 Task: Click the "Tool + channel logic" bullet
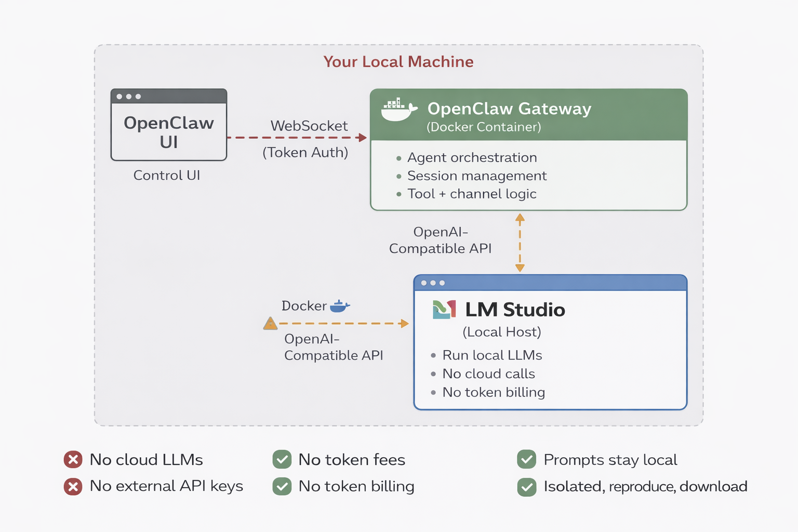click(466, 194)
